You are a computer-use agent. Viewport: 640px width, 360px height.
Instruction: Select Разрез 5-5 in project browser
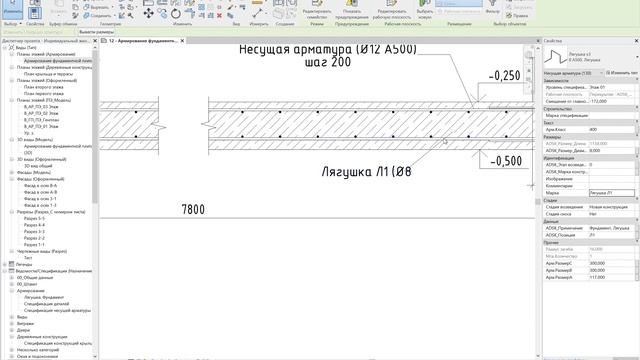(x=34, y=218)
